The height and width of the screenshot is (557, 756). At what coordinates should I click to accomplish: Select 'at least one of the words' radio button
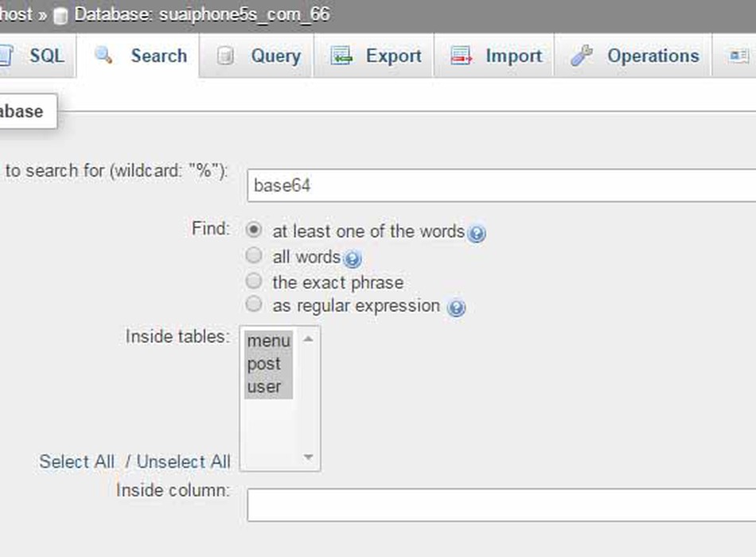254,231
